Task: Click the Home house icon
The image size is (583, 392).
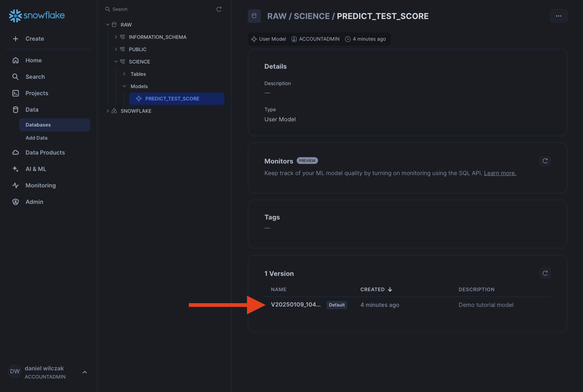Action: (x=16, y=60)
